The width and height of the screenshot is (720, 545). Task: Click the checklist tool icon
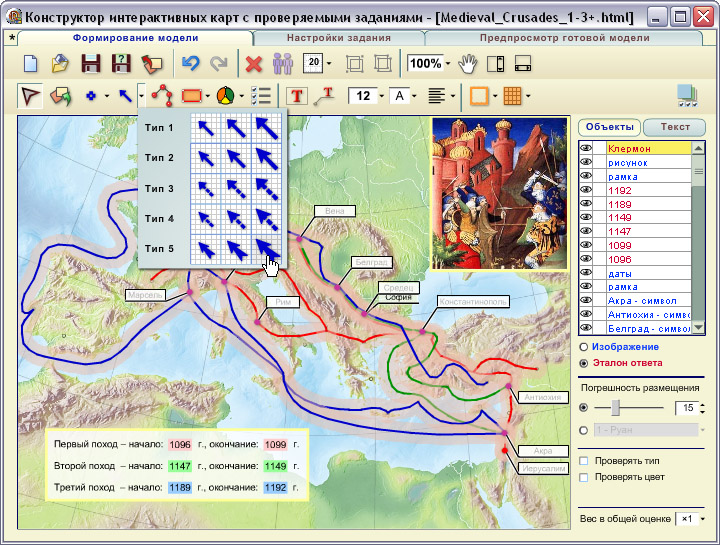pos(261,96)
